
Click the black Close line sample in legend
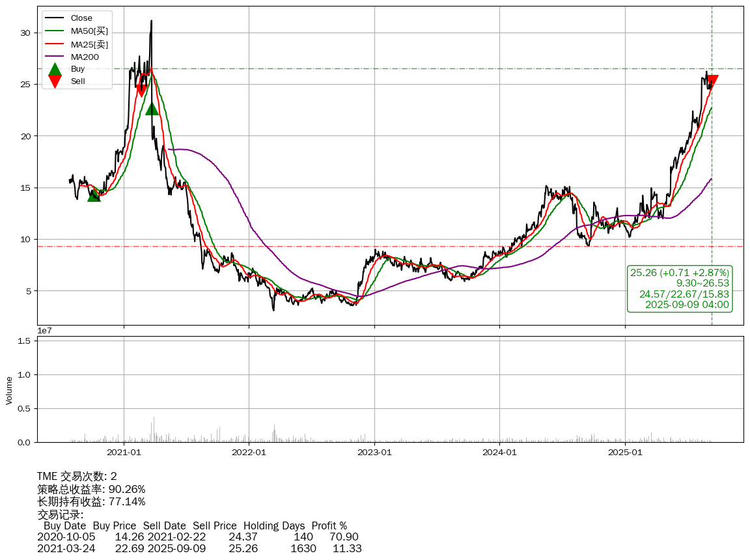[x=55, y=18]
